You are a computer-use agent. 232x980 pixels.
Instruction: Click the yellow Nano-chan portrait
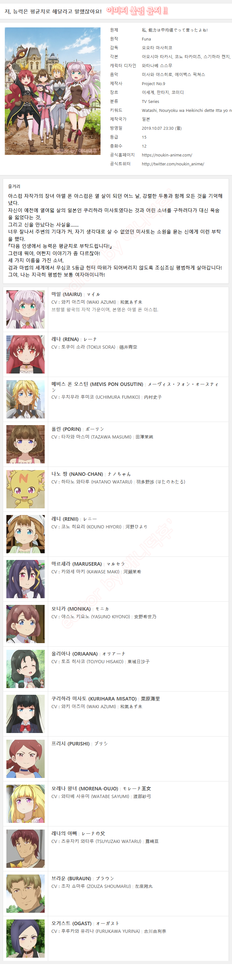point(26,489)
